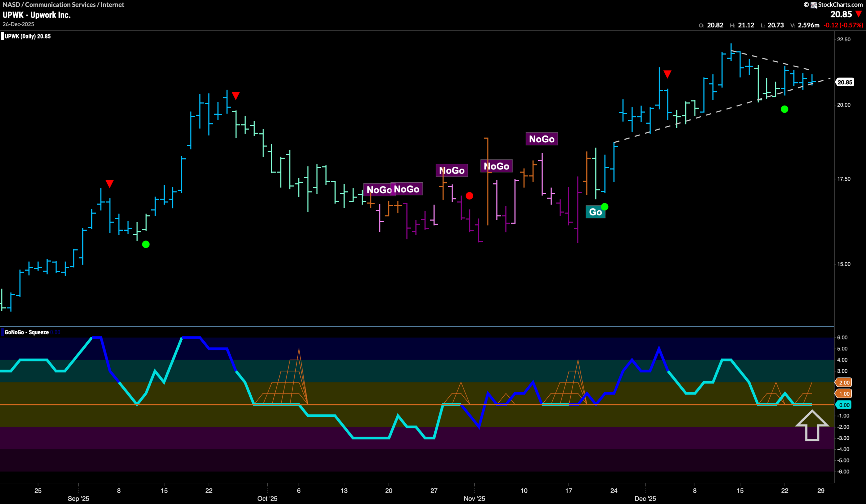Click the green dot marker under 22 December
This screenshot has width=866, height=504.
click(x=784, y=109)
